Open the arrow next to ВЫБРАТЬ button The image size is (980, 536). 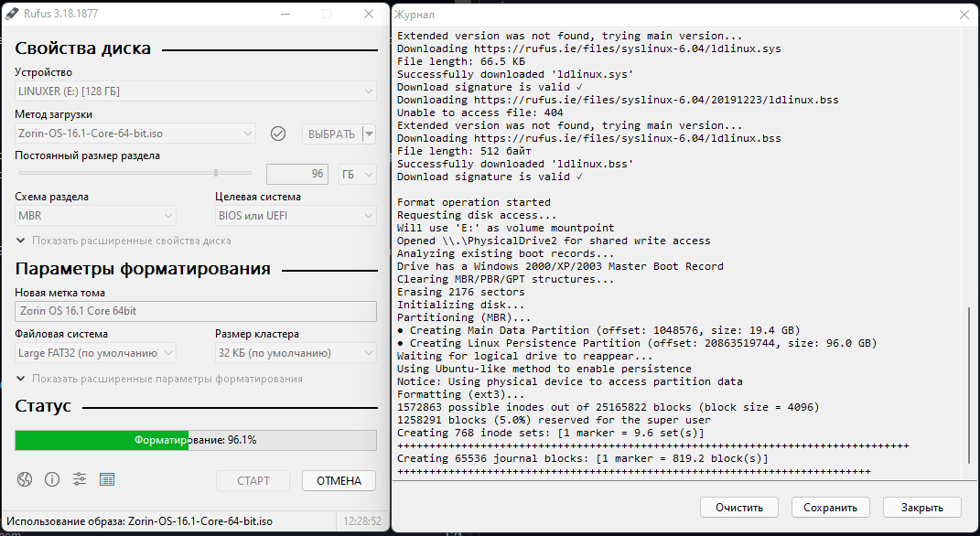[369, 134]
